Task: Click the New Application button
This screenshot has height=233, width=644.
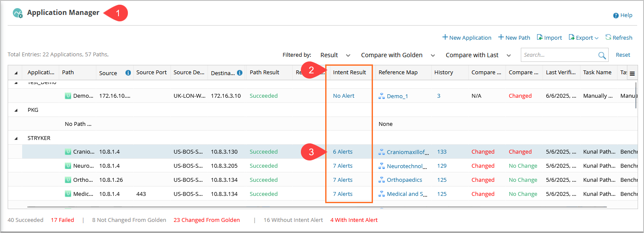Action: [x=467, y=38]
